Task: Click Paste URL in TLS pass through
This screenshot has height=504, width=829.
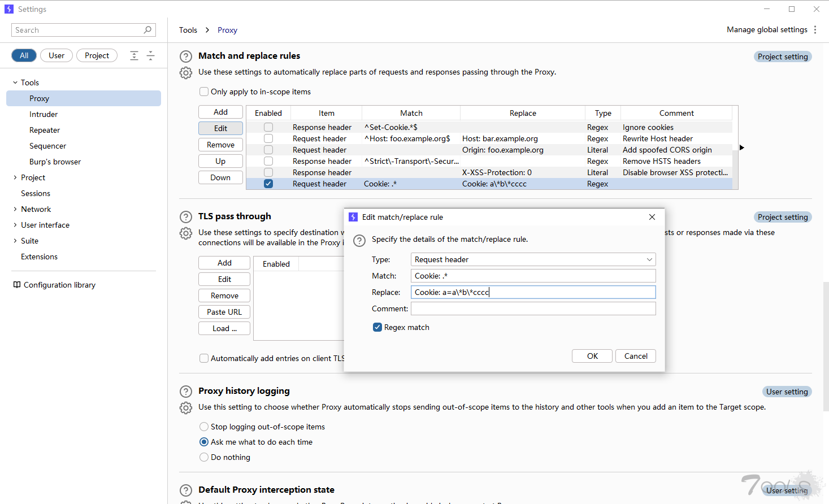Action: click(x=224, y=312)
